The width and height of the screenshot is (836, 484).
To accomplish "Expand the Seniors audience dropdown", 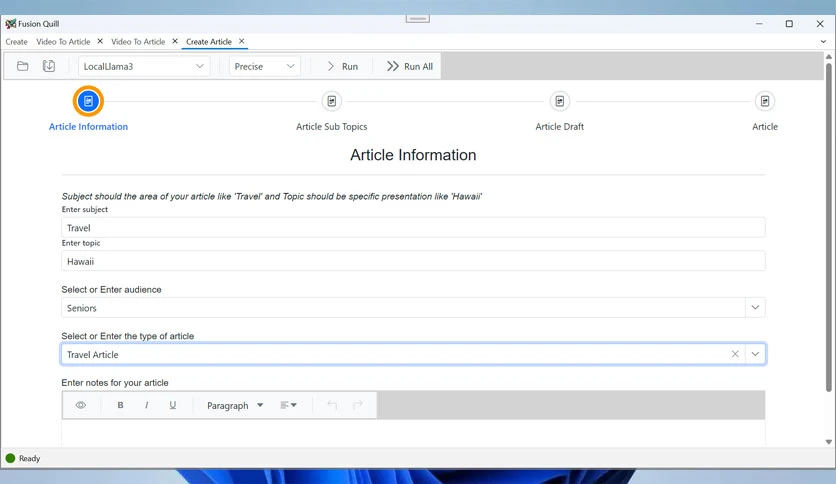I will pyautogui.click(x=755, y=308).
